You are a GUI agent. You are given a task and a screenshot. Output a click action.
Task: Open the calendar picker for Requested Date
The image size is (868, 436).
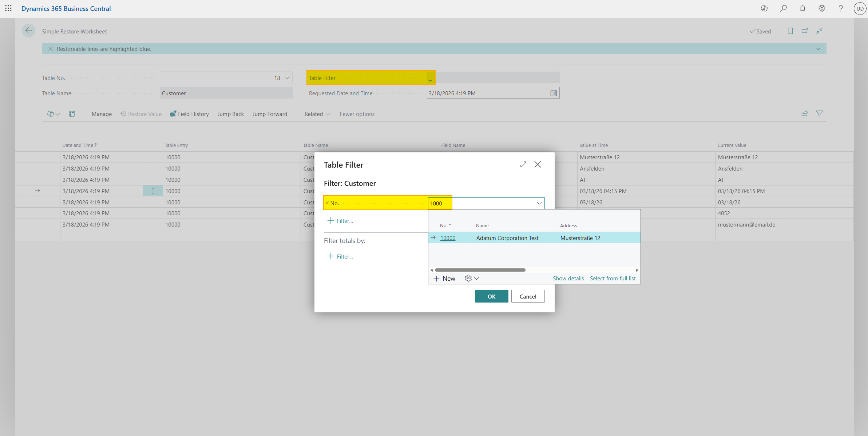(x=554, y=93)
